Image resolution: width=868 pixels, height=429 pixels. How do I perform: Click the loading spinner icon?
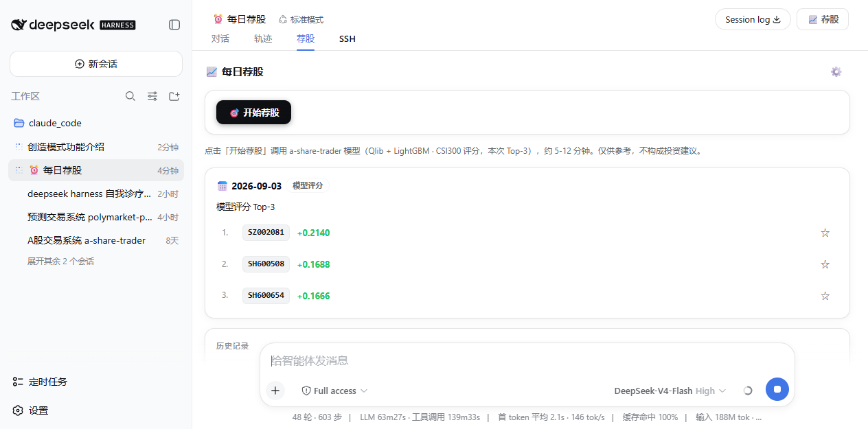tap(748, 391)
